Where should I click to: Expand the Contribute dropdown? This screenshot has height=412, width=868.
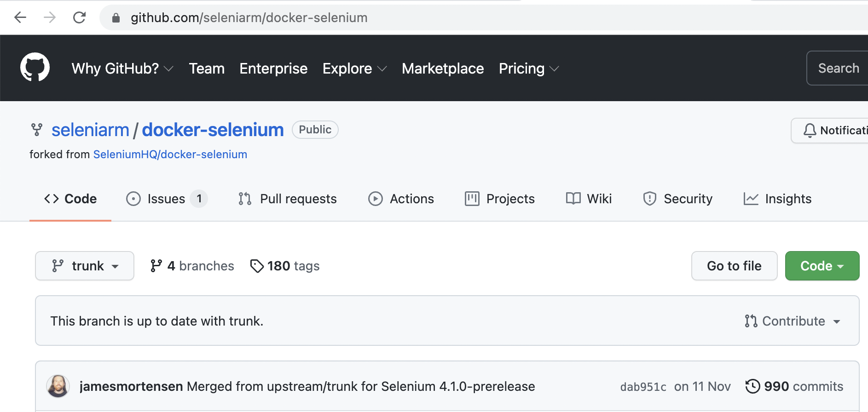pos(793,321)
